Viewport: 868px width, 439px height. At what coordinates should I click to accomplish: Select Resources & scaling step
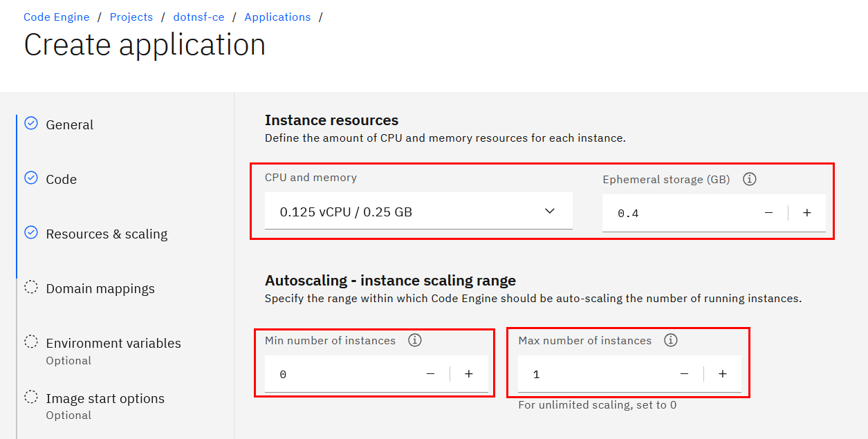coord(107,234)
